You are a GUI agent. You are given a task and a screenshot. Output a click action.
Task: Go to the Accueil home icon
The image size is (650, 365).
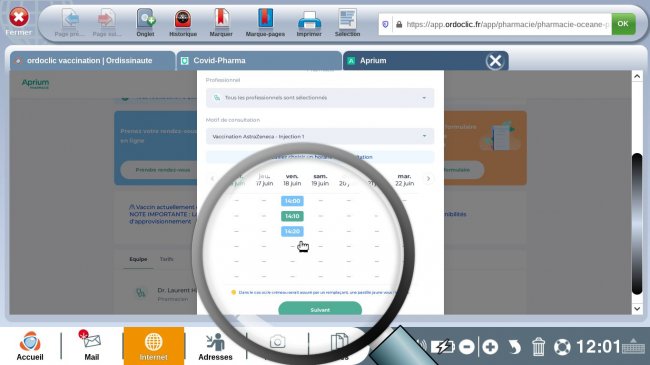tap(30, 345)
